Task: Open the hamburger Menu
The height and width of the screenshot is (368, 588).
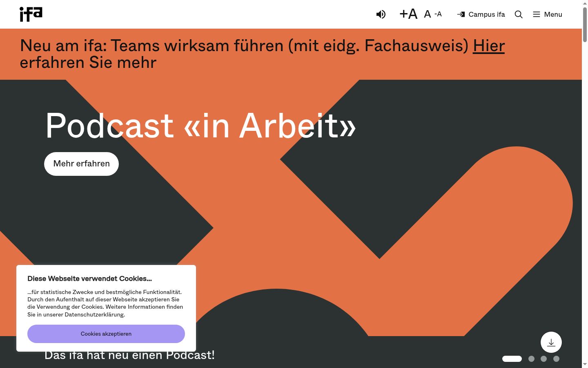Action: coord(548,14)
